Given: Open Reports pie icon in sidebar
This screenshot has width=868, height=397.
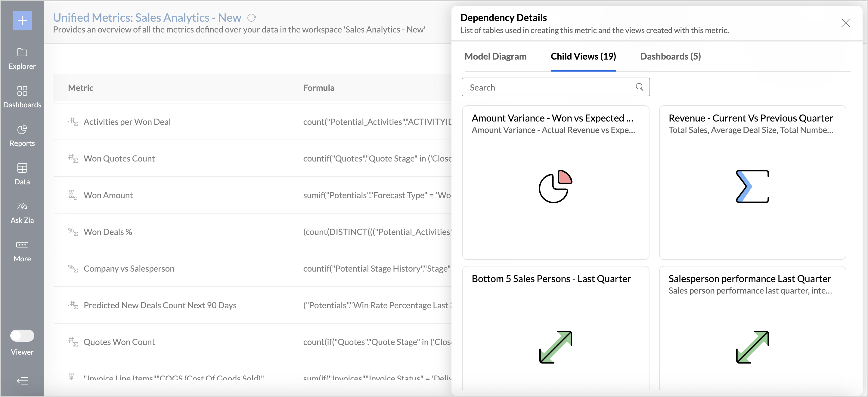Looking at the screenshot, I should pyautogui.click(x=22, y=129).
